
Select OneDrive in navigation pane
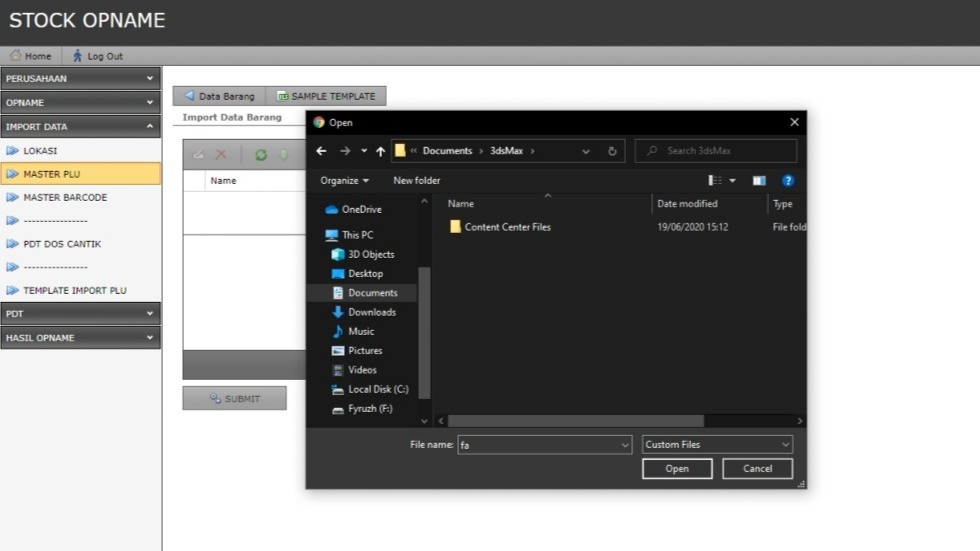(x=354, y=209)
